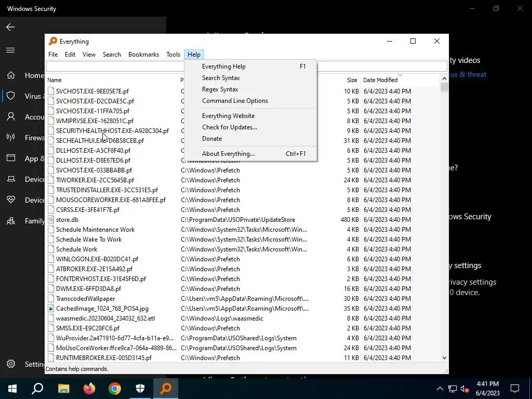
Task: Select MOUSOCOREWORKER.EXE-681A8FEE.pf file
Action: pyautogui.click(x=111, y=200)
